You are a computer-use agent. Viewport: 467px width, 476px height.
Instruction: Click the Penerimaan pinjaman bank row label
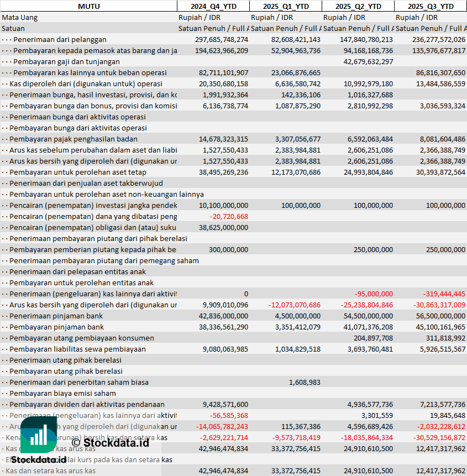point(56,316)
